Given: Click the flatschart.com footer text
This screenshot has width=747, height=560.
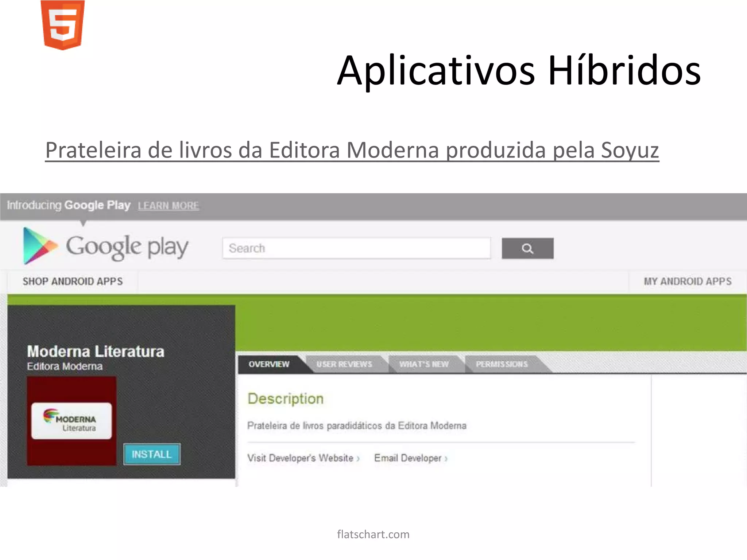Looking at the screenshot, I should tap(373, 534).
